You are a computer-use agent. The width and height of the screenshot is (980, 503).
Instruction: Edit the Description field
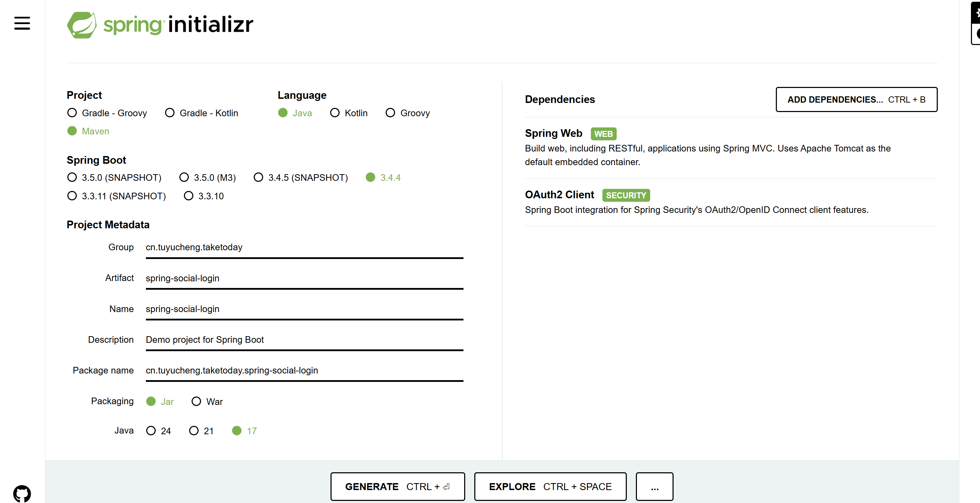304,340
